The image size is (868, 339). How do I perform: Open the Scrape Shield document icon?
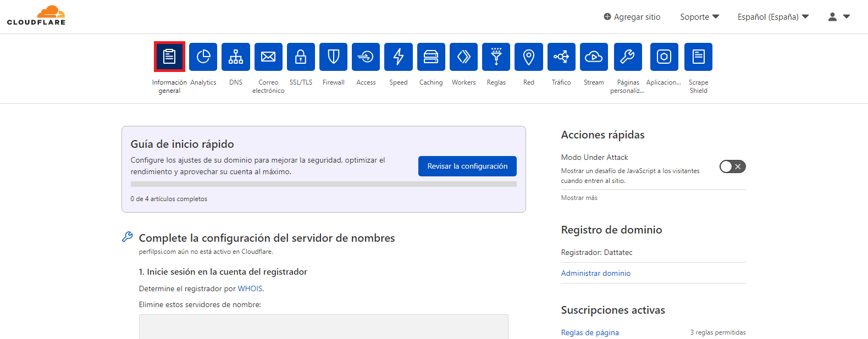(698, 57)
